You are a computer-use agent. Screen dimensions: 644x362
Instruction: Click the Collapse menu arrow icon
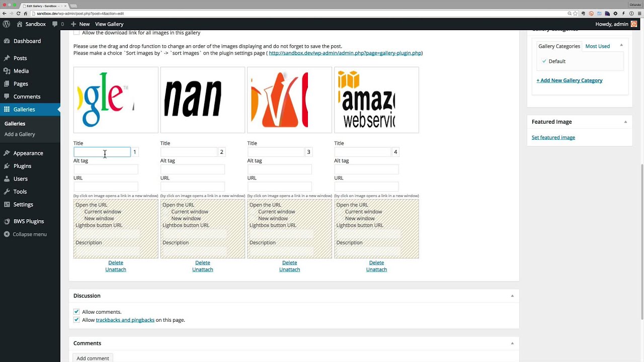7,234
